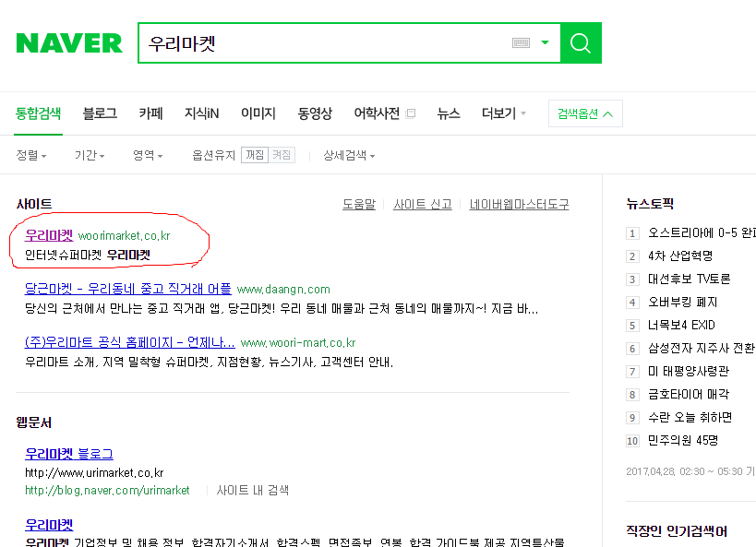This screenshot has height=547, width=756.
Task: Open the on-screen keyboard icon in search box
Action: 521,42
